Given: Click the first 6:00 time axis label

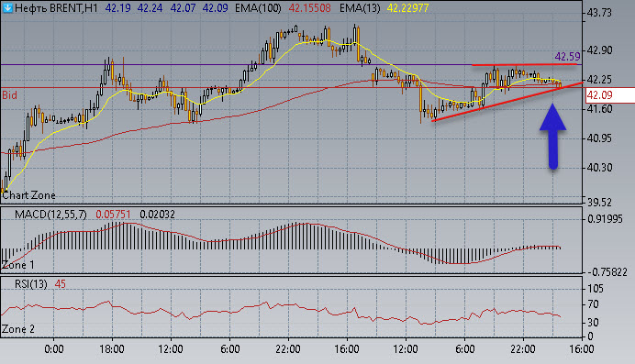Looking at the screenshot, I should click(x=230, y=348).
